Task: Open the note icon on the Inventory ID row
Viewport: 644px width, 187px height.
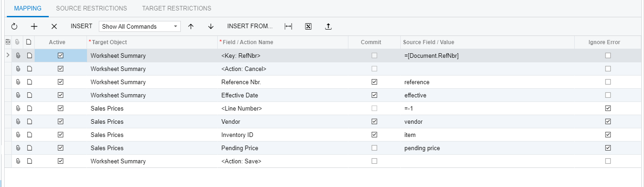Action: point(29,135)
